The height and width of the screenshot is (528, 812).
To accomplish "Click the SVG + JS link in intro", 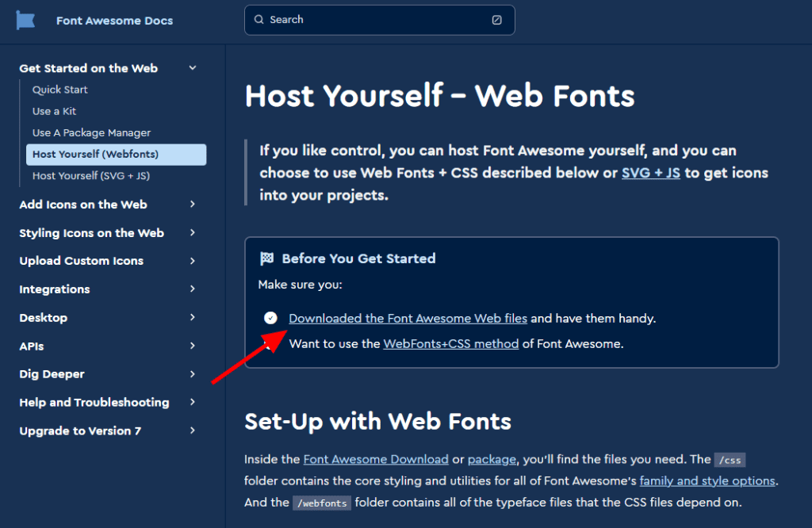I will 650,173.
